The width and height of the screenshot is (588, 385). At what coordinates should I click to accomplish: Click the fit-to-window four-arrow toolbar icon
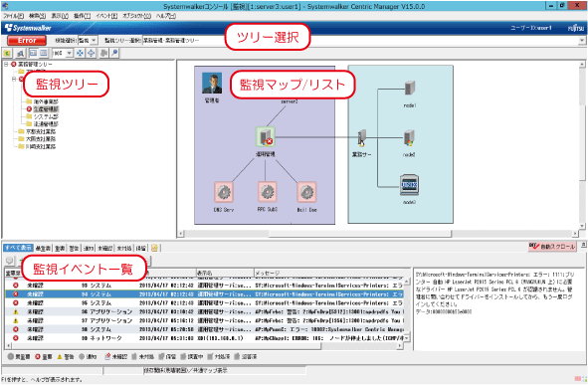(80, 54)
